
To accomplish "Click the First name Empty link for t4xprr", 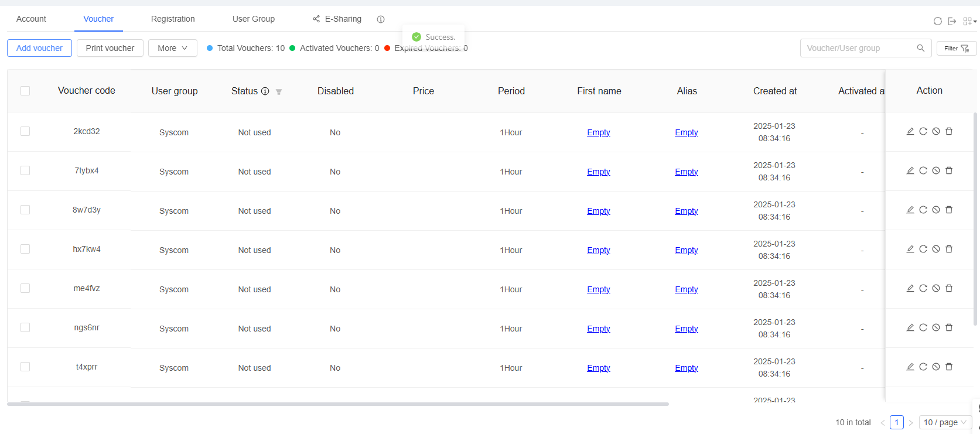I will (x=598, y=368).
